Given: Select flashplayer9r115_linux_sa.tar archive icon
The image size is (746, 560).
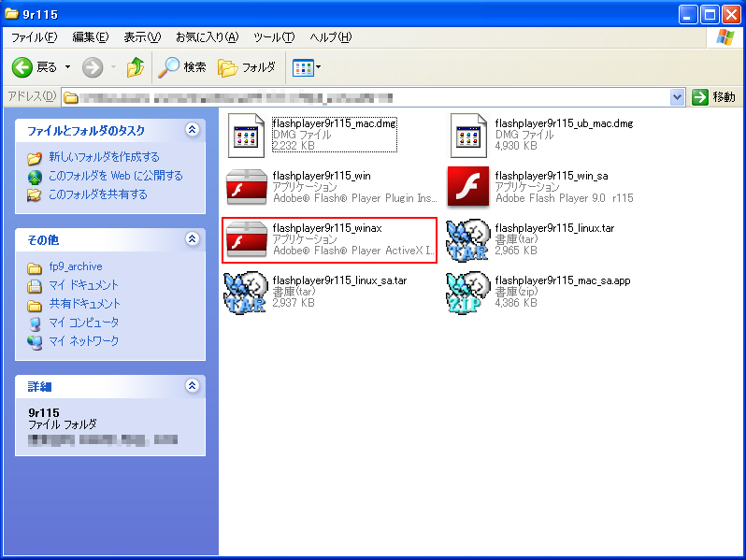Looking at the screenshot, I should (246, 292).
